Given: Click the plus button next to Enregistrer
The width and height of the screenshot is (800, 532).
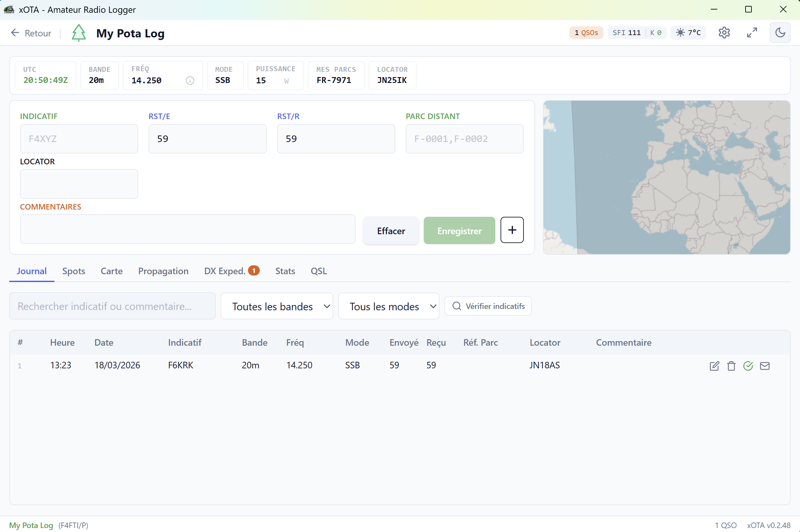Looking at the screenshot, I should (512, 230).
